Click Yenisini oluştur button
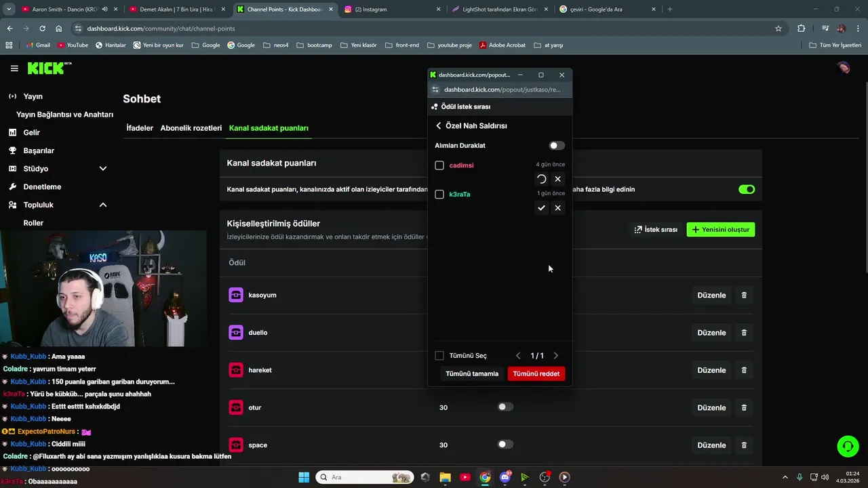Viewport: 868px width, 488px height. [721, 230]
